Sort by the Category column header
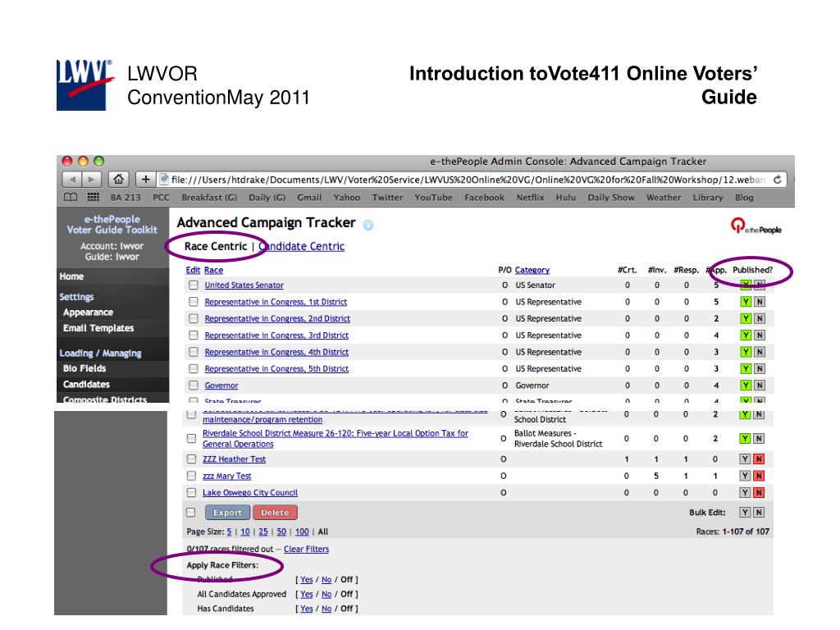The image size is (840, 630). tap(532, 270)
